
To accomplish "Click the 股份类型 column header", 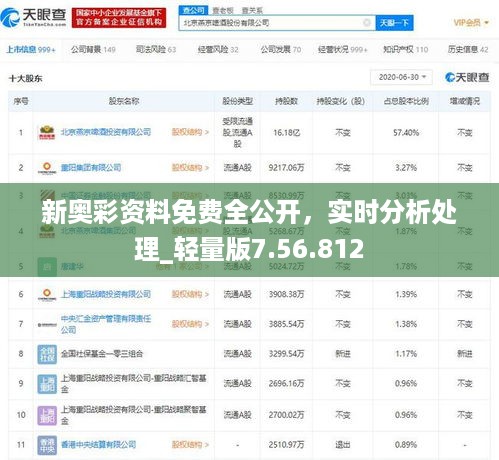I will tap(237, 101).
